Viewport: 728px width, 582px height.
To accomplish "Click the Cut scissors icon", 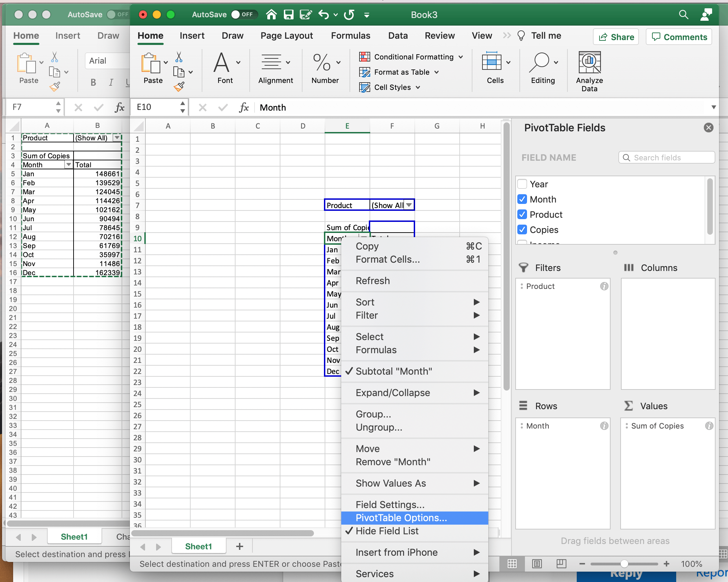I will point(179,57).
